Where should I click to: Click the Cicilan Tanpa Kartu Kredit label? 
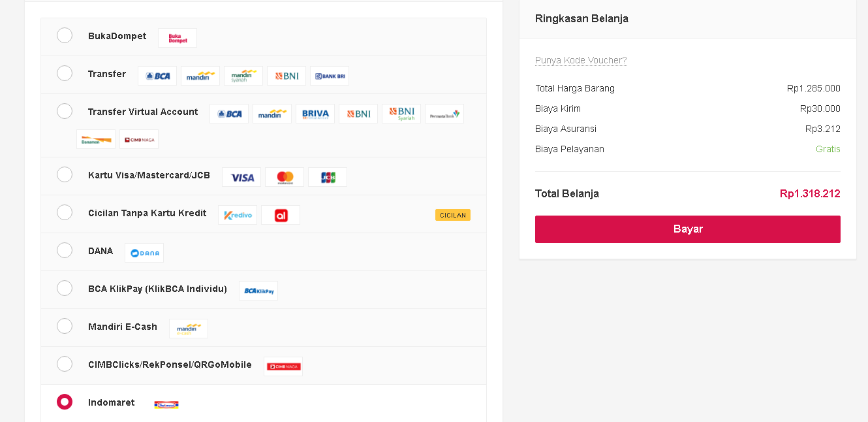click(147, 213)
